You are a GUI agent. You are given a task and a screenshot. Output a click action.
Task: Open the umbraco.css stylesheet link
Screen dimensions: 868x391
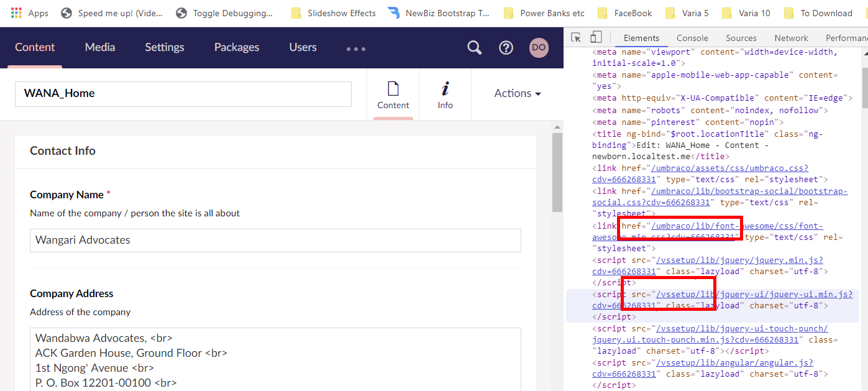coord(700,173)
